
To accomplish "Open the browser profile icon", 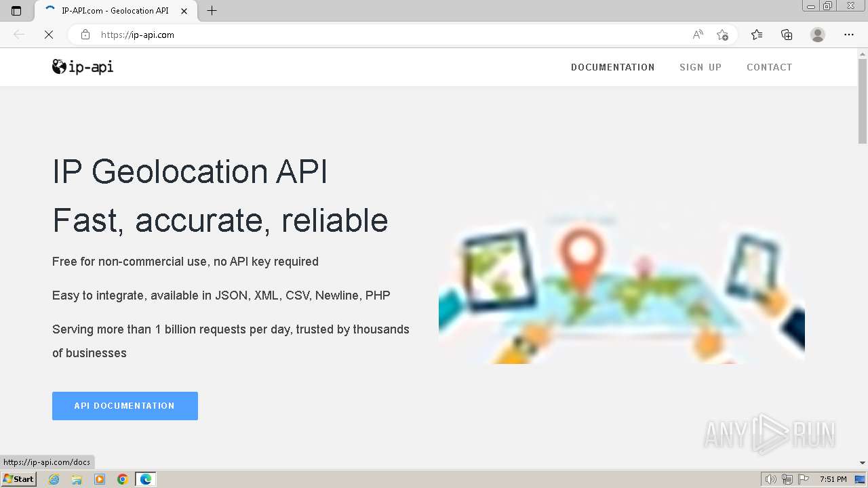I will click(818, 35).
